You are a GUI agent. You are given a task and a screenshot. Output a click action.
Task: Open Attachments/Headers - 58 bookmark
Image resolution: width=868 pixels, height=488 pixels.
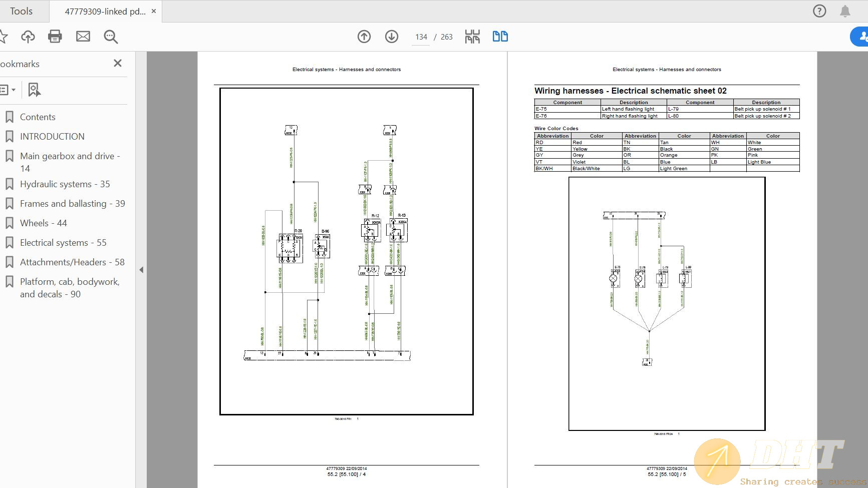[x=72, y=262]
